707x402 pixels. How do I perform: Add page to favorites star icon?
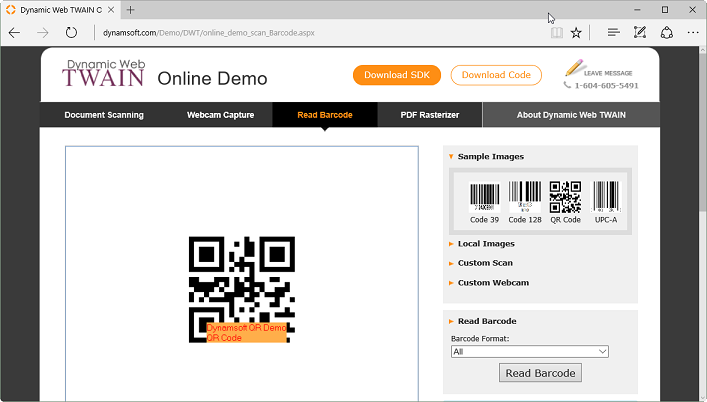[576, 32]
